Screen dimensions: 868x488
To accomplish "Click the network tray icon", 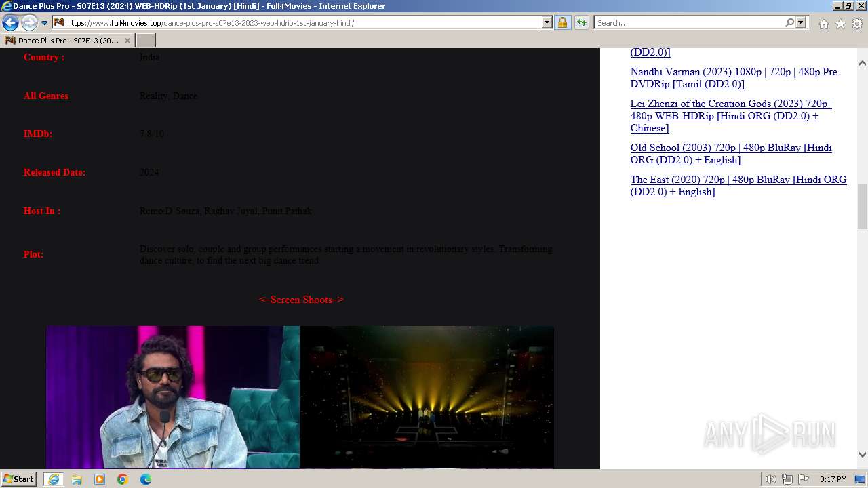I will click(787, 479).
